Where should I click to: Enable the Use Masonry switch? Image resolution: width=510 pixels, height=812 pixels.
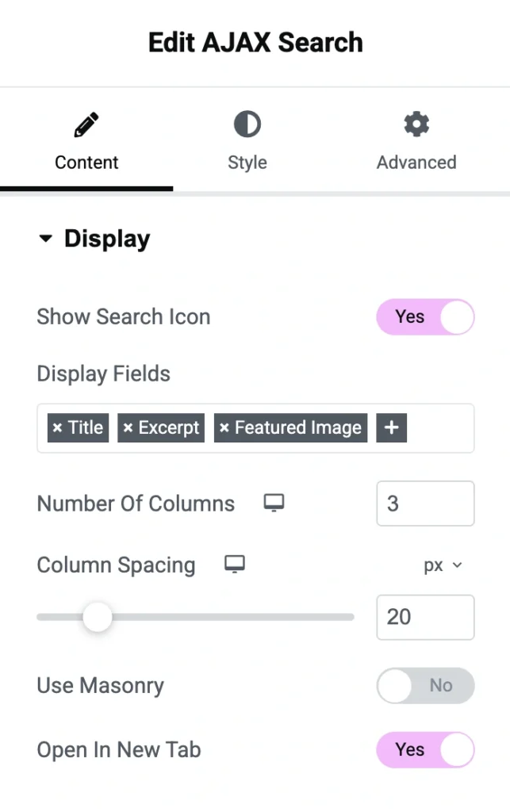pyautogui.click(x=424, y=686)
